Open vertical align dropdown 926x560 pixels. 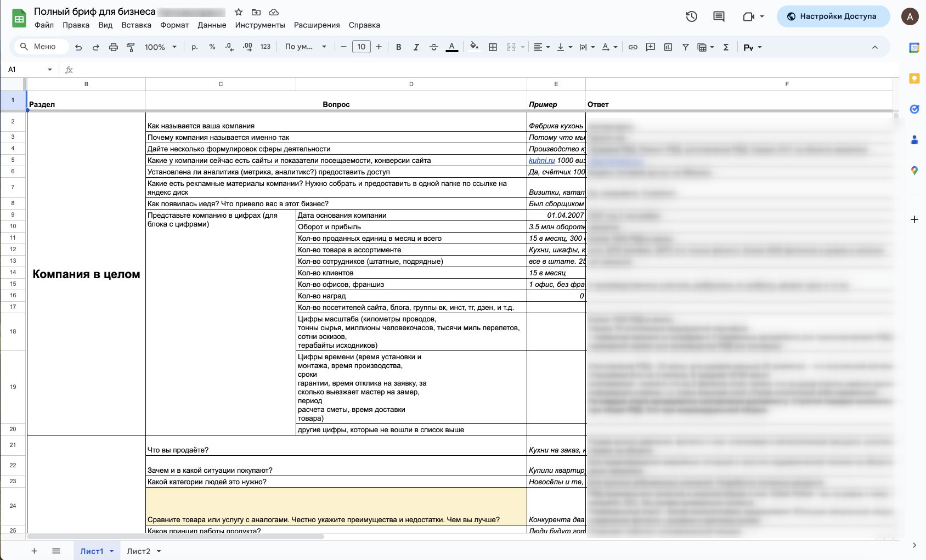pyautogui.click(x=564, y=47)
